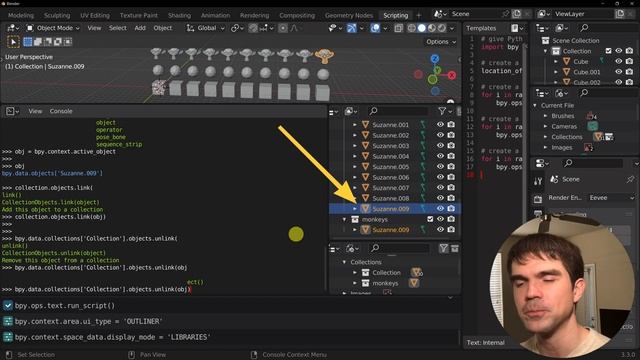Open the snapping options dropdown
640x360 pixels.
(x=267, y=28)
